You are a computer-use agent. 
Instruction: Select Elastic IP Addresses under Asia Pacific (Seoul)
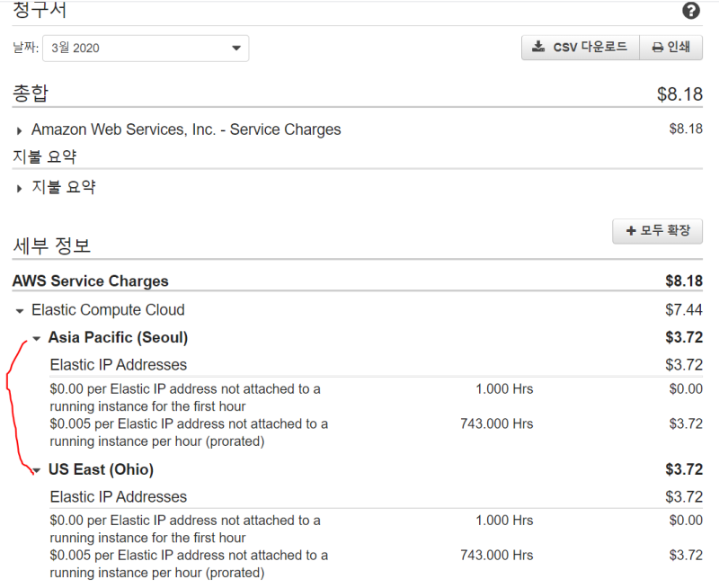tap(119, 365)
